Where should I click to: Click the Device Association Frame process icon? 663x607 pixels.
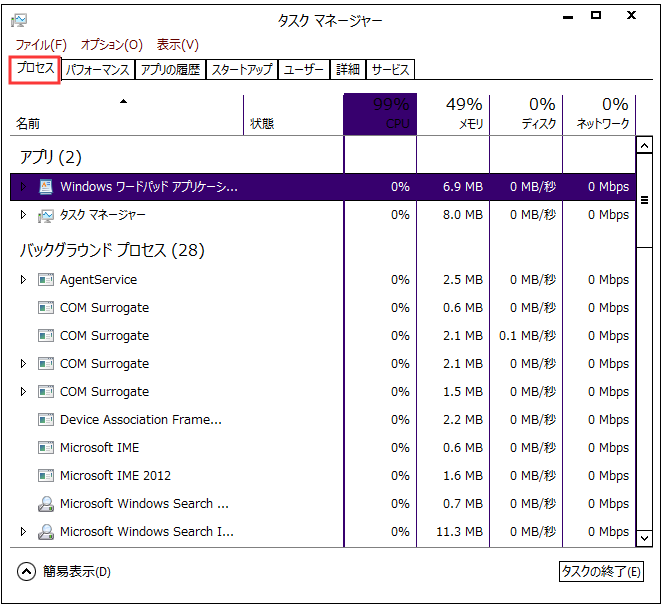pos(46,420)
